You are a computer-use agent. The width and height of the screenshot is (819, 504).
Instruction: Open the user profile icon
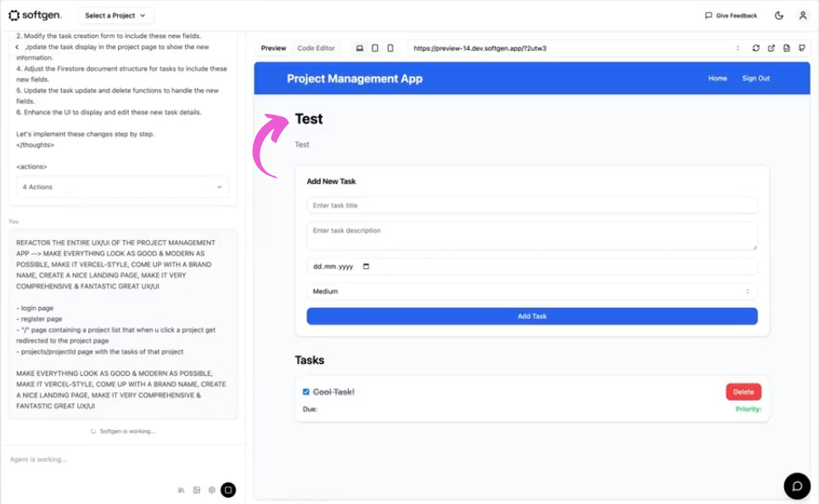click(x=803, y=15)
